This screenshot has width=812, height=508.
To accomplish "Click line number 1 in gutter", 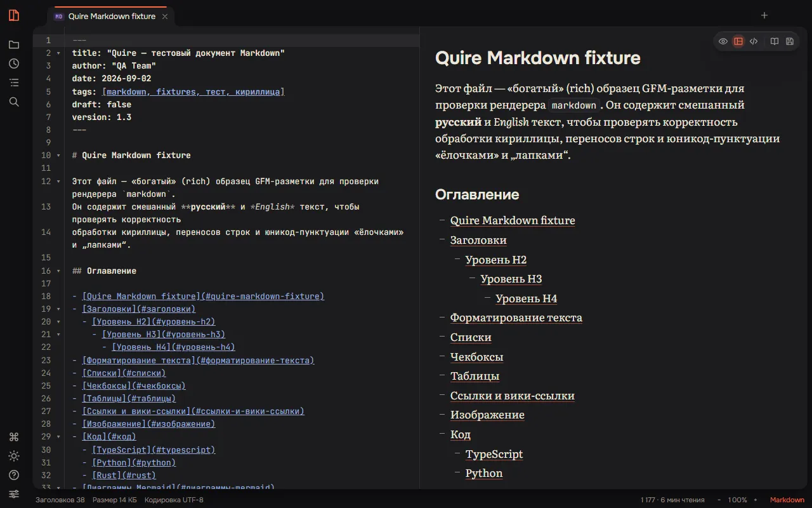I will [x=48, y=41].
